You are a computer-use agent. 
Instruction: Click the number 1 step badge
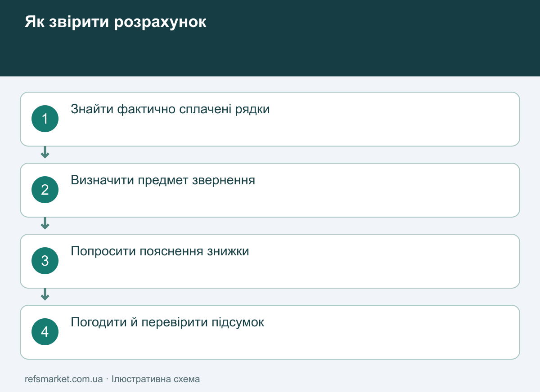45,119
